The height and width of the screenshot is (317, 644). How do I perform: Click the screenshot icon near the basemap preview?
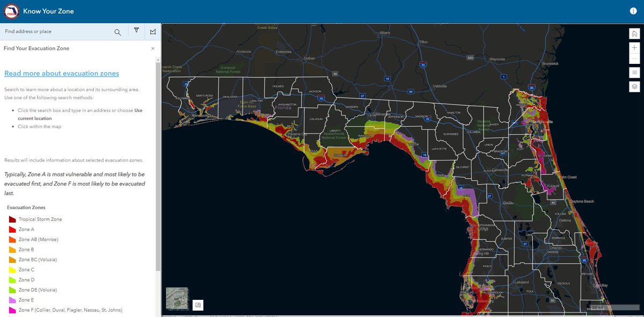click(x=198, y=305)
